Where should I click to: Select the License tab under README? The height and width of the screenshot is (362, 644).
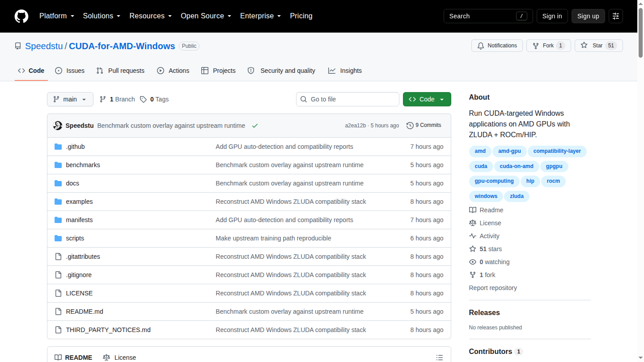point(119,358)
